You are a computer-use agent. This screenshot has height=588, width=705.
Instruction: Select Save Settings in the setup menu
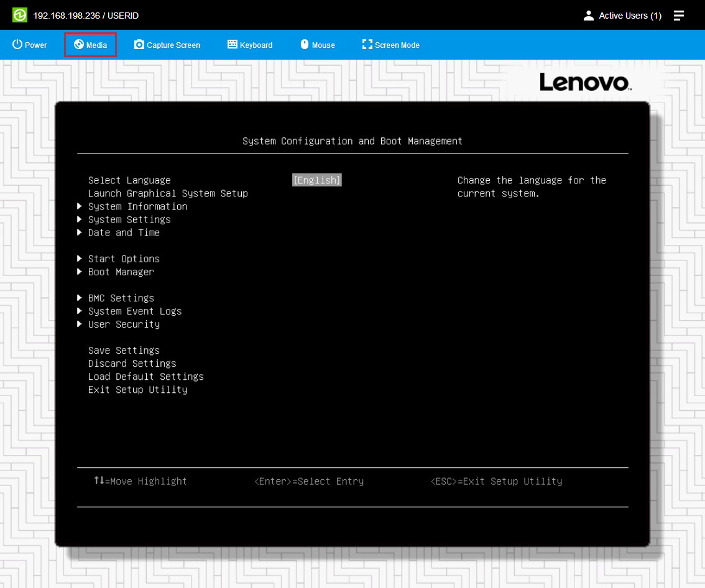point(124,350)
